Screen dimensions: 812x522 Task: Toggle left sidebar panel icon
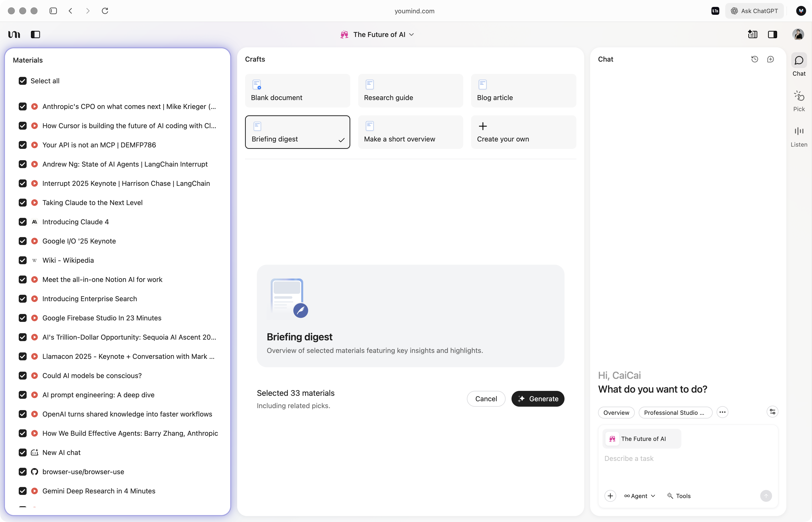35,35
